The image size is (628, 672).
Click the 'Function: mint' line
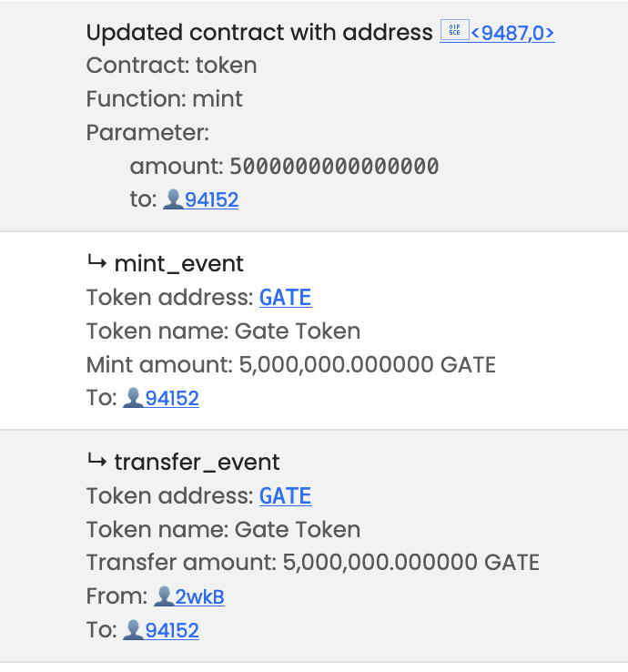pos(165,99)
